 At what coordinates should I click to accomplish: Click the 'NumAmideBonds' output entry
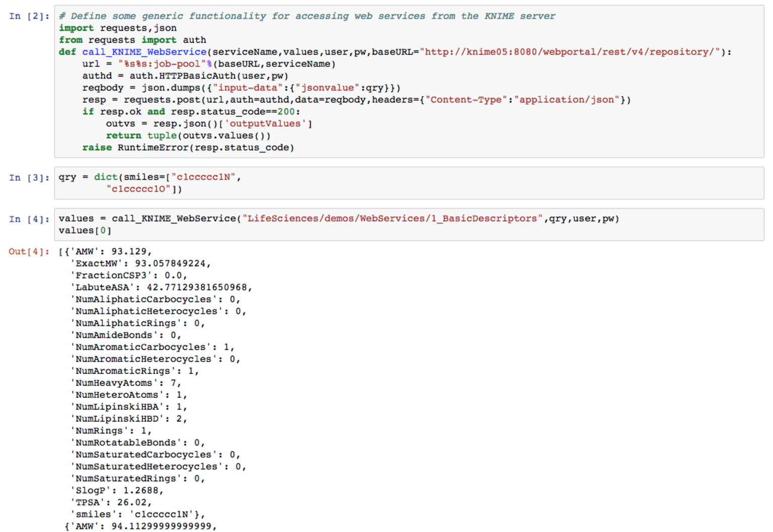126,335
